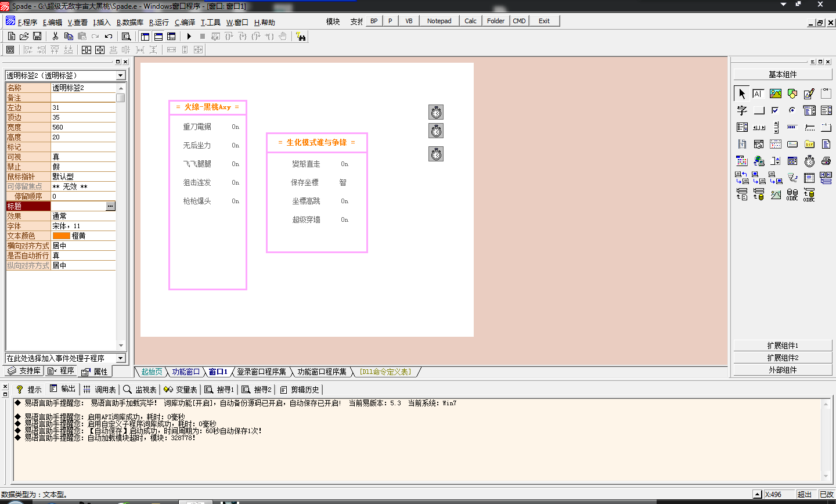The width and height of the screenshot is (836, 504).
Task: Open the 输出 output tab
Action: point(63,389)
